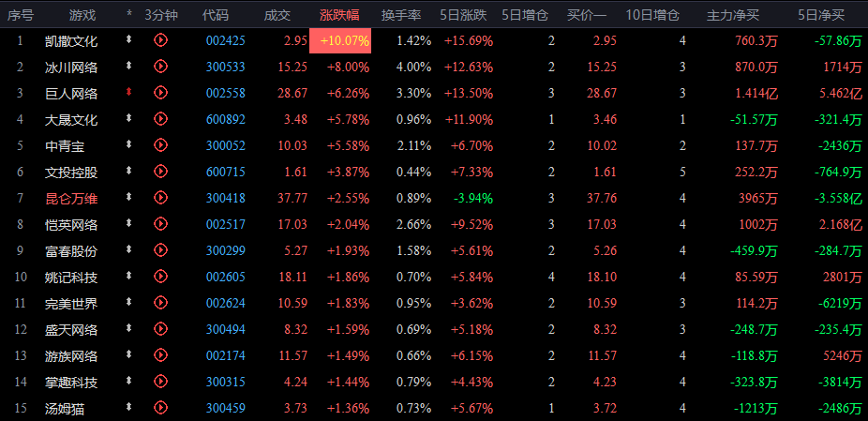The image size is (868, 421).
Task: Select stock name 完美世界
Action: tap(71, 303)
